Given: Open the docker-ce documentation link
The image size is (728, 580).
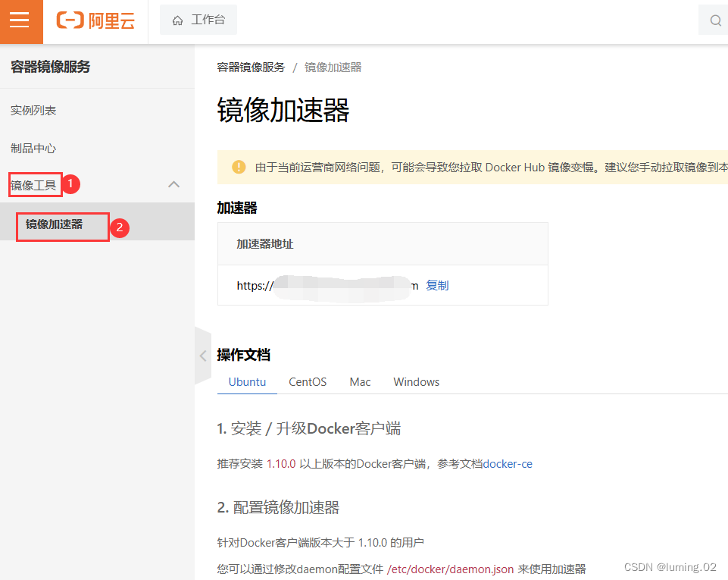Looking at the screenshot, I should tap(508, 464).
